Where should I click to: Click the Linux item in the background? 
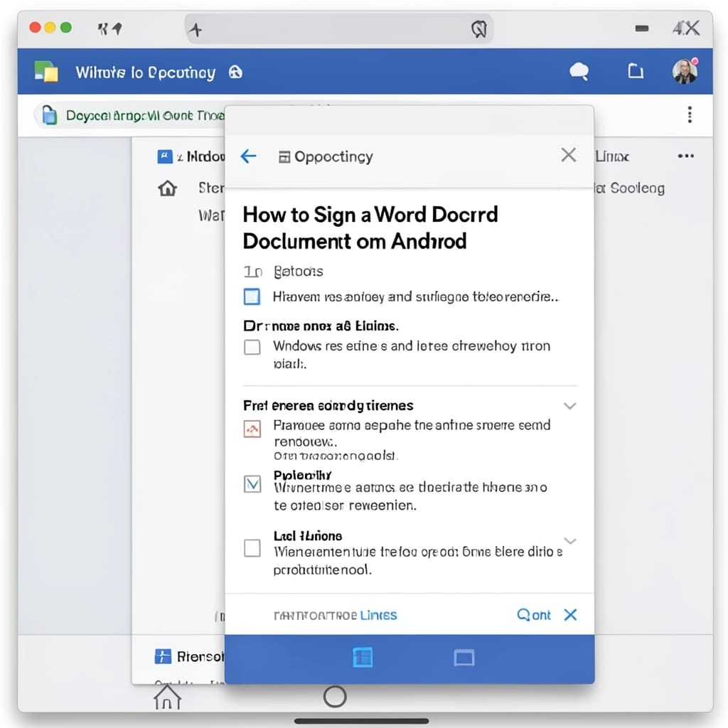pos(612,156)
